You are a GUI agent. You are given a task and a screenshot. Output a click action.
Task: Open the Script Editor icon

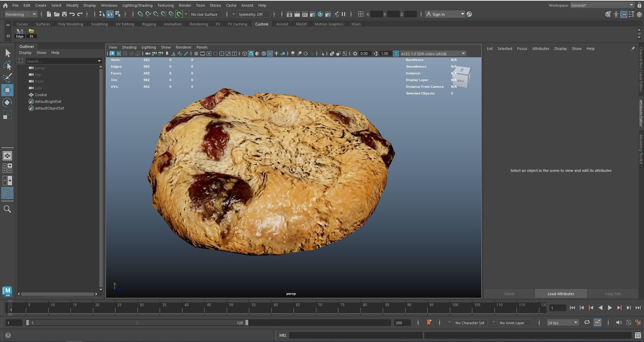638,335
